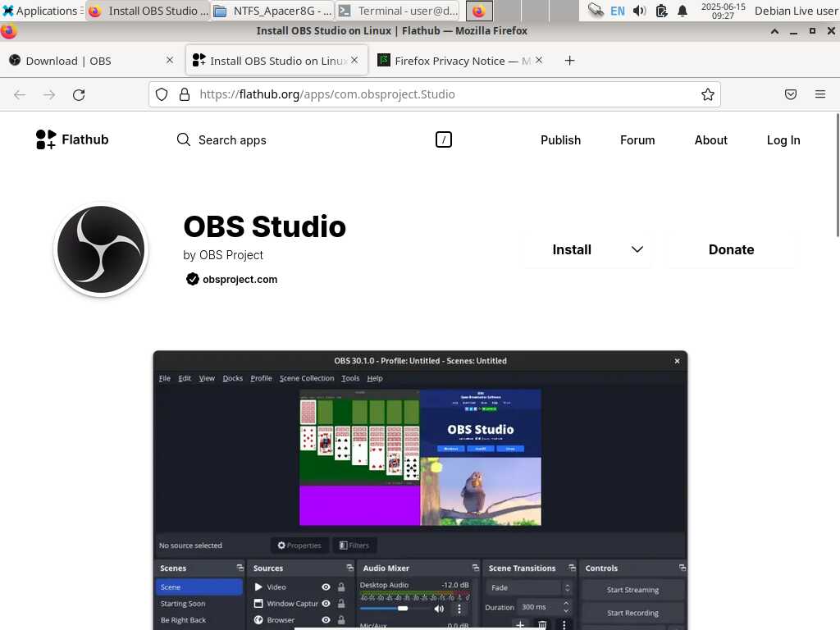
Task: Click the Debian Live user menu
Action: click(796, 11)
